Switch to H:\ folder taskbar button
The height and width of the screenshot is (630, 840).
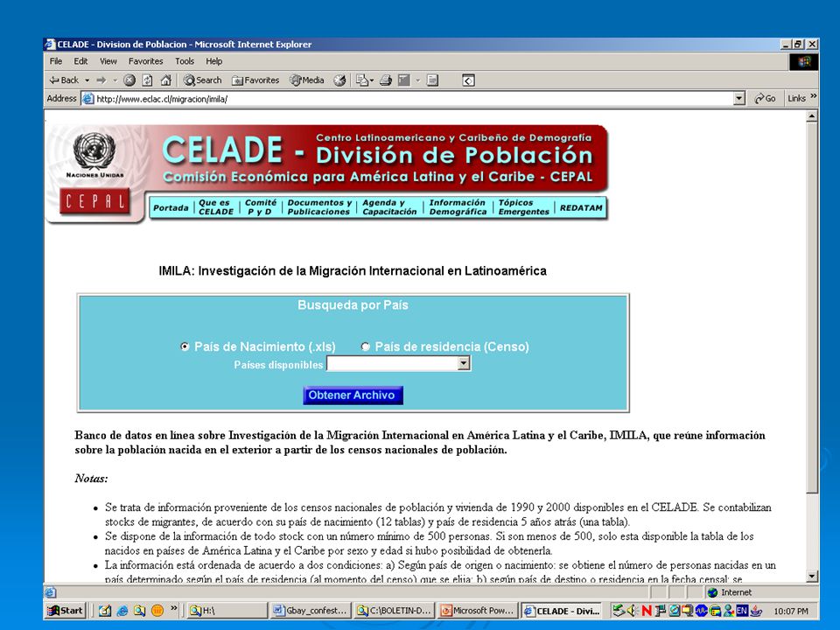(227, 610)
